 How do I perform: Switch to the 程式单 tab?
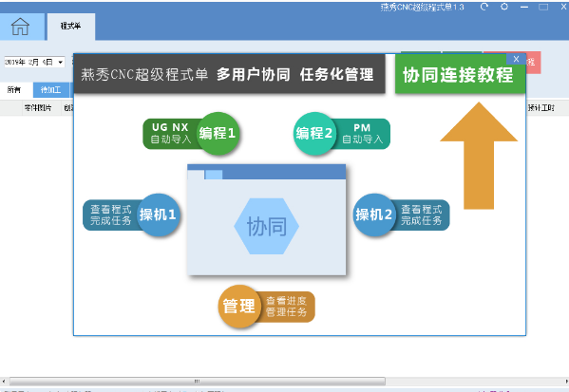point(71,27)
